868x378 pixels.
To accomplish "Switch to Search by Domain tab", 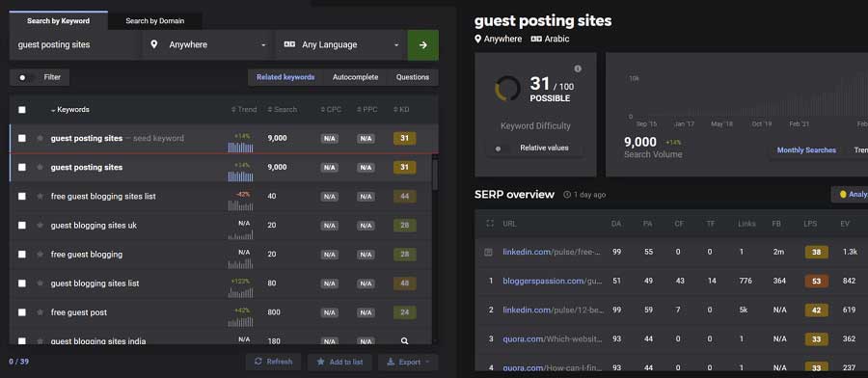I will click(155, 21).
